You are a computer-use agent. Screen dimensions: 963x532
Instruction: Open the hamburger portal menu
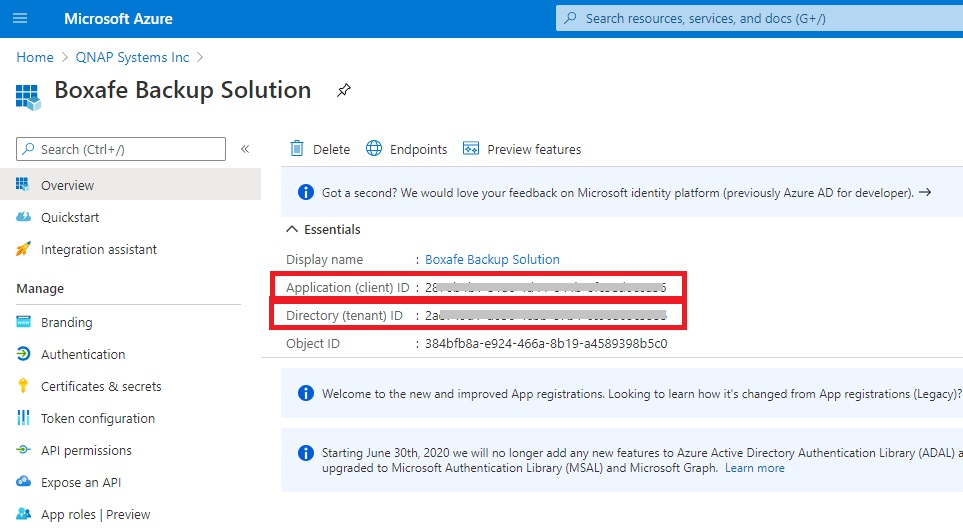pyautogui.click(x=20, y=18)
